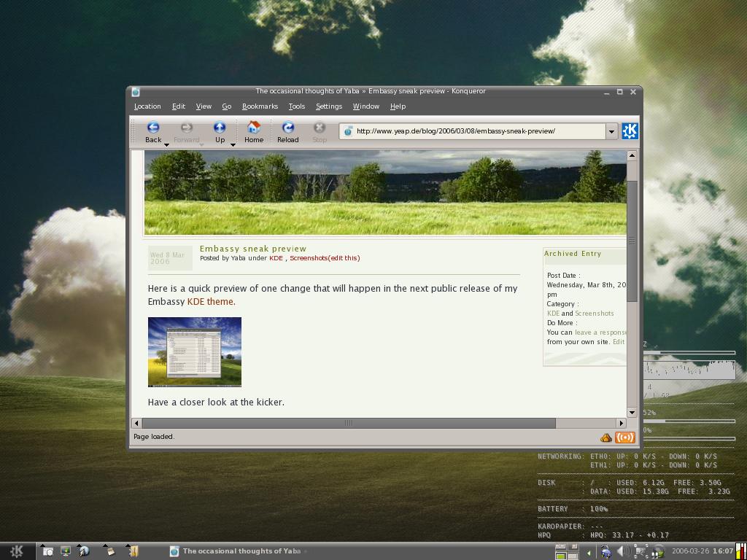The width and height of the screenshot is (747, 560).
Task: Click sidebar Screenshots category link
Action: tap(594, 314)
